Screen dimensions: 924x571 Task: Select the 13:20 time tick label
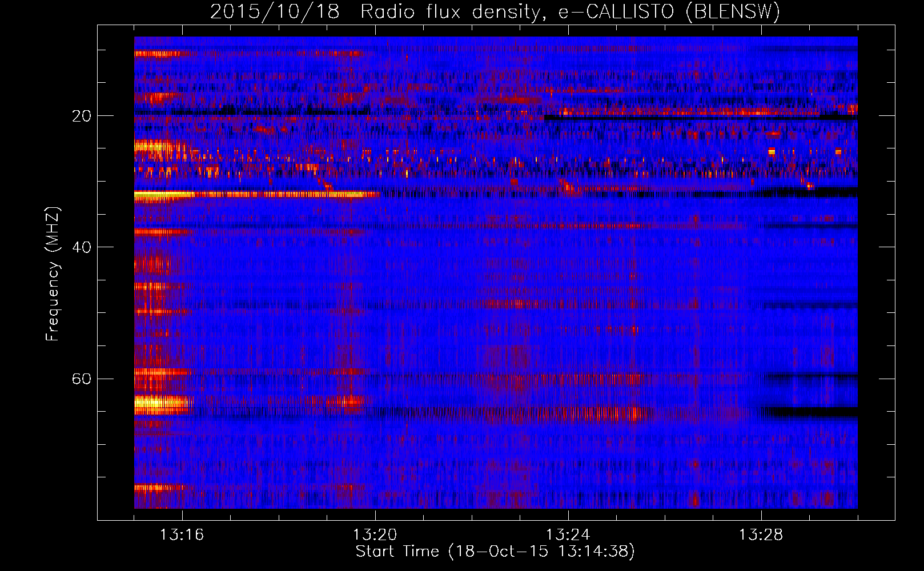pyautogui.click(x=375, y=535)
